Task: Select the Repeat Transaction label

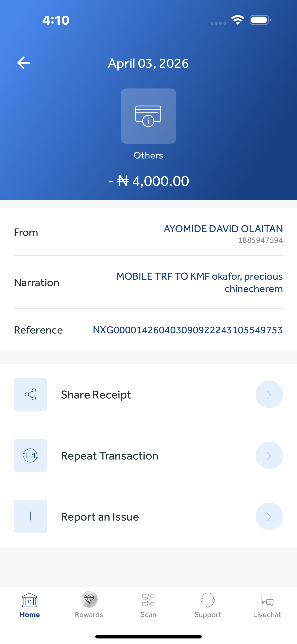Action: tap(110, 456)
